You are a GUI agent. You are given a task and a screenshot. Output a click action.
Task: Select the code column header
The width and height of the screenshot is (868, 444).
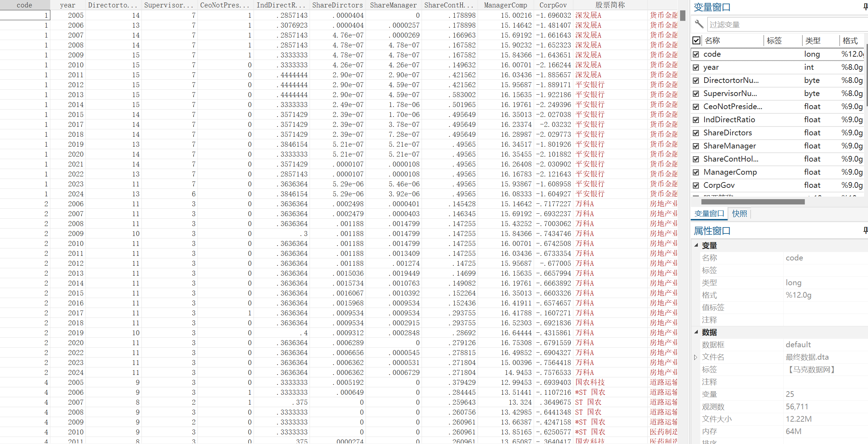click(24, 5)
